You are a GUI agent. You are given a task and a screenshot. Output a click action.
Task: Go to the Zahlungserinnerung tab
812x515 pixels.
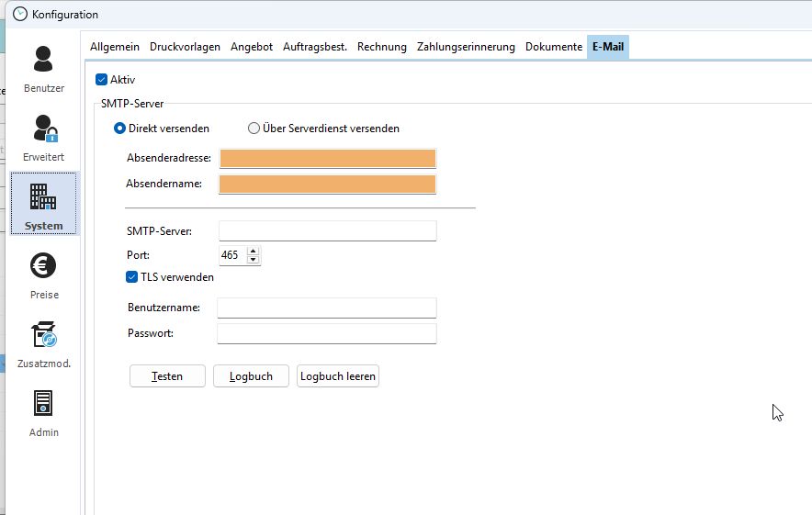467,47
